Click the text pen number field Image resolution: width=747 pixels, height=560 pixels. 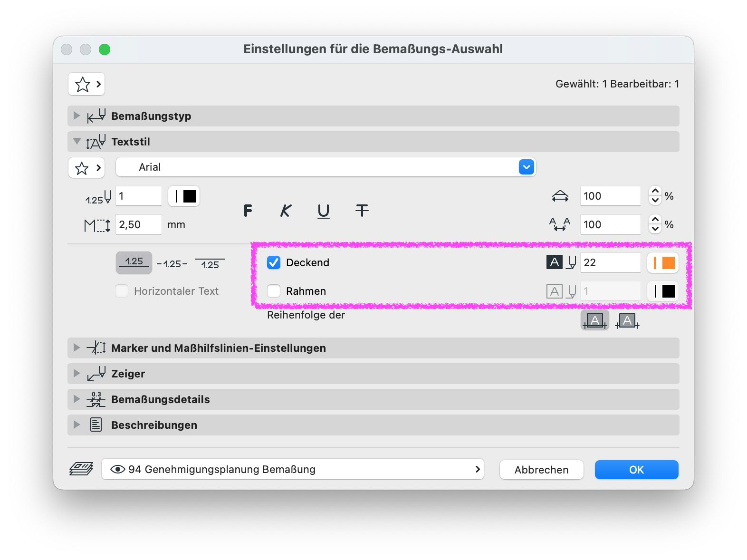pos(139,196)
